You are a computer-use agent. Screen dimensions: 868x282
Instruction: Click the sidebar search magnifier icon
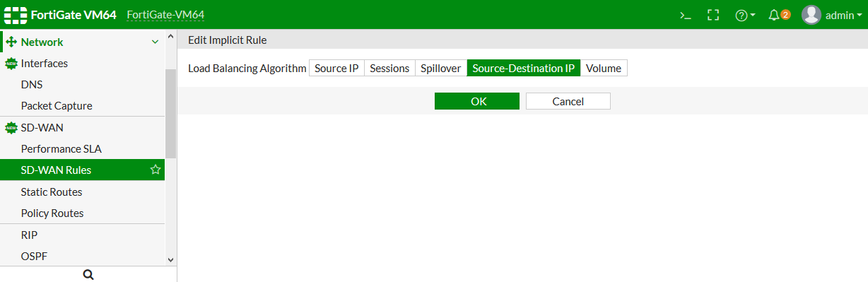pos(88,274)
